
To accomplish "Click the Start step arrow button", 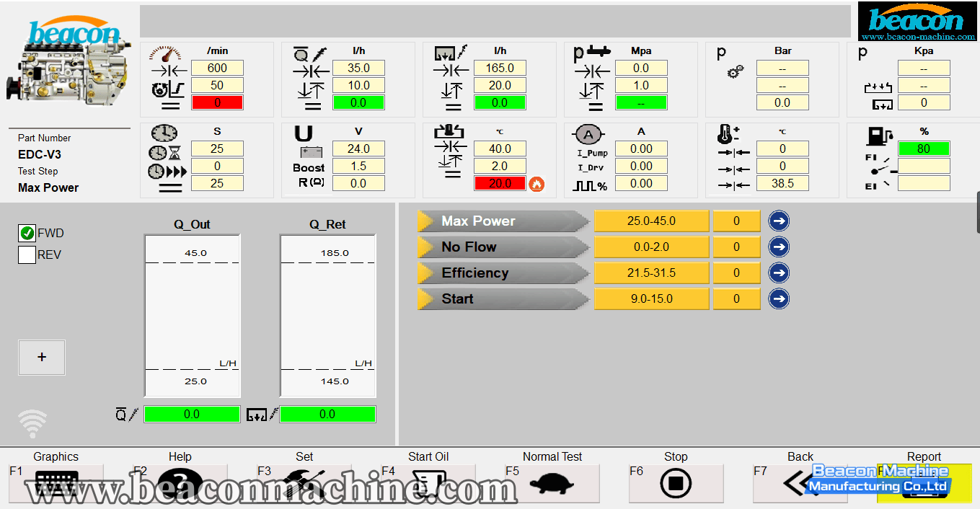I will (778, 299).
